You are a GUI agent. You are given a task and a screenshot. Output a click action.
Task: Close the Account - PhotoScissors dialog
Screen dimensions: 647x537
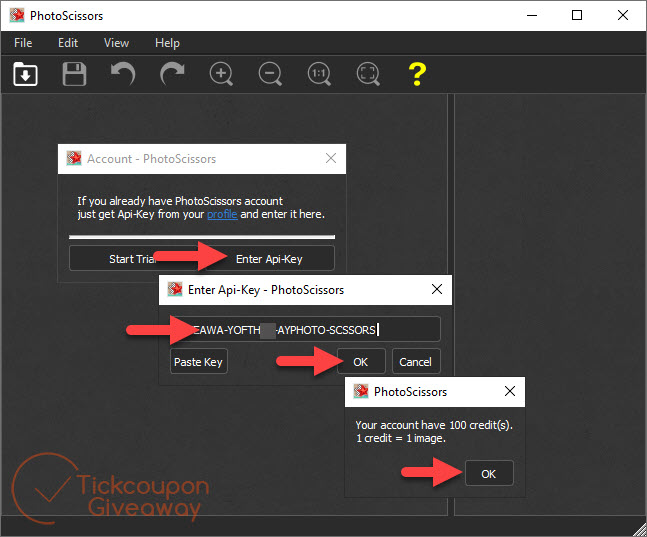pos(331,158)
